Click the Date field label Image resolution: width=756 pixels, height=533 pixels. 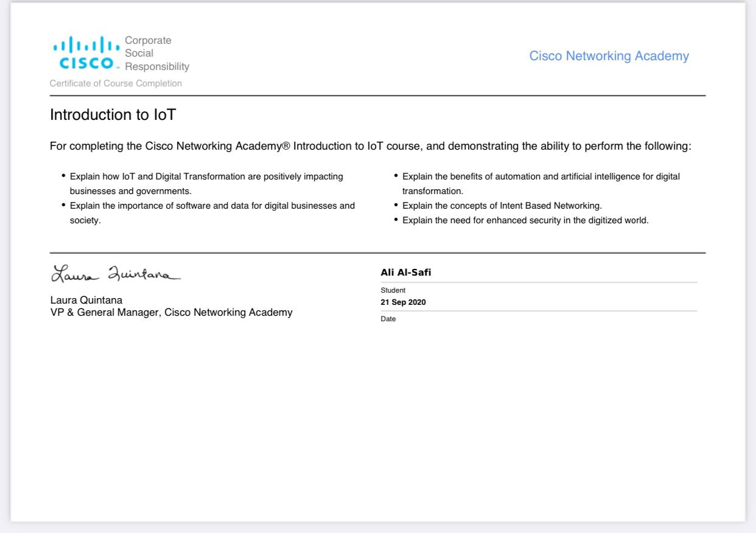[388, 319]
